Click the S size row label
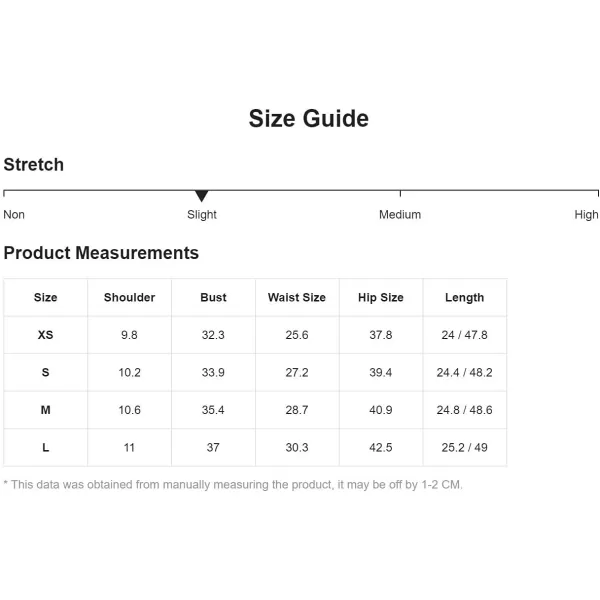 (46, 372)
